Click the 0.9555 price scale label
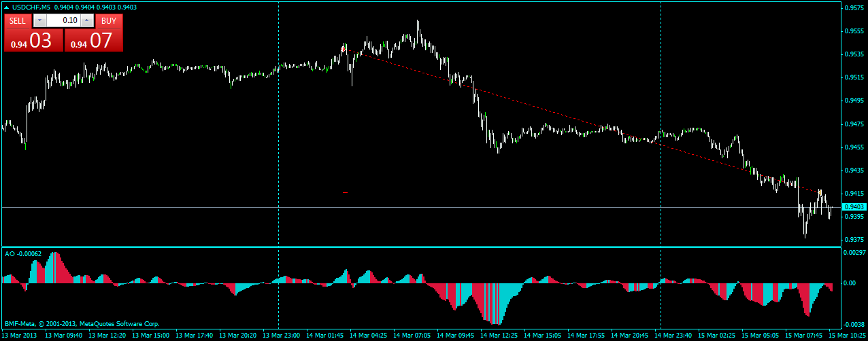The width and height of the screenshot is (868, 341). coord(853,31)
